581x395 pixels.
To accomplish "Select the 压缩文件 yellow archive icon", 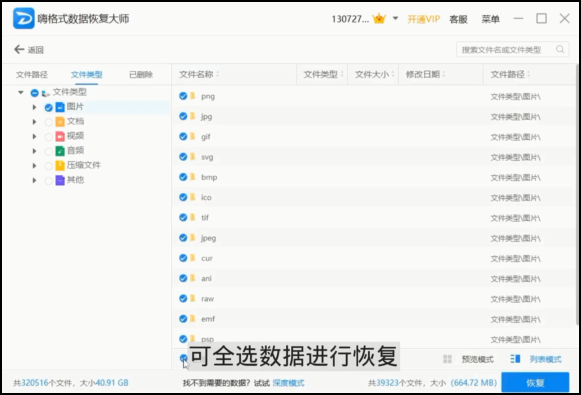I will pos(60,166).
